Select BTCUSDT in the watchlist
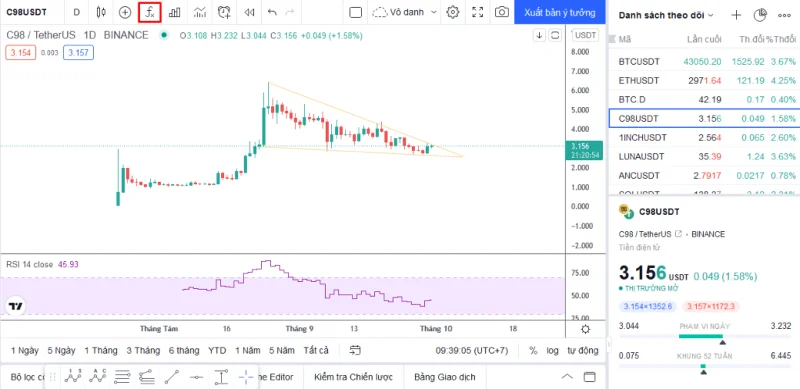The width and height of the screenshot is (800, 389). pos(704,61)
